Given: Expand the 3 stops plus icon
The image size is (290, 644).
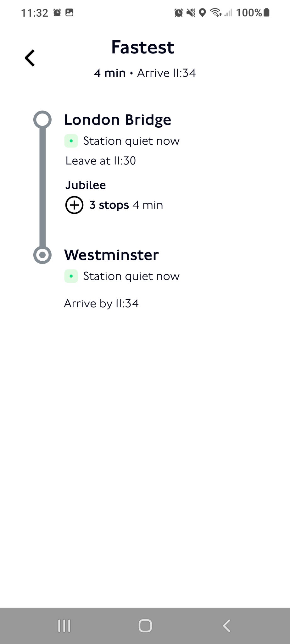Looking at the screenshot, I should pos(74,205).
